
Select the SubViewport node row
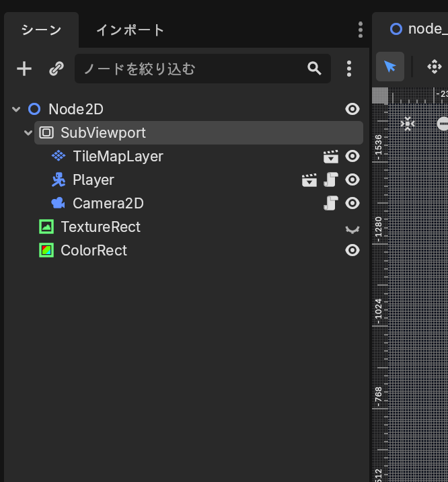(x=198, y=133)
